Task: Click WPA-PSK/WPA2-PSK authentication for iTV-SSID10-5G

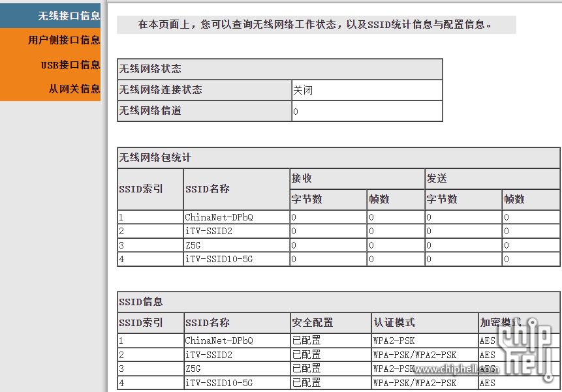Action: tap(414, 383)
